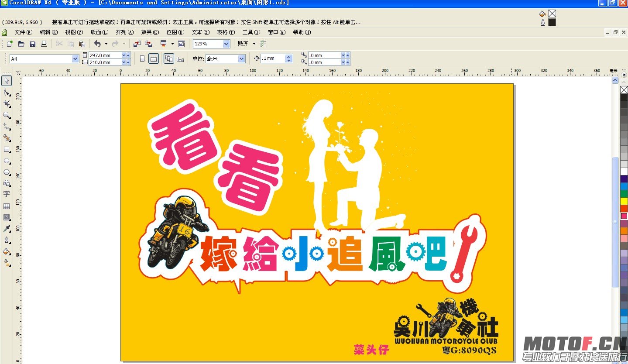Select the Basic shapes tool

(x=7, y=183)
